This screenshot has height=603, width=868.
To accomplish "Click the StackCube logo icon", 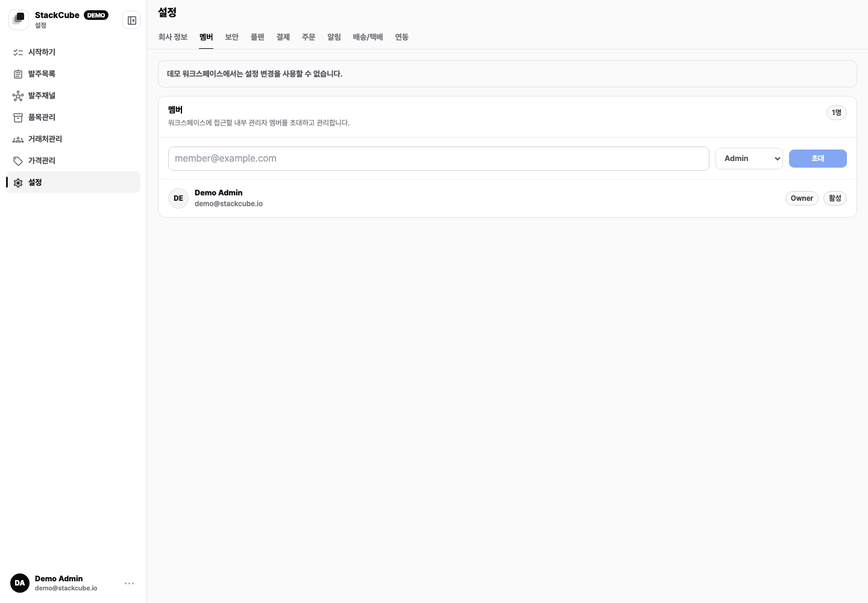I will tap(19, 20).
